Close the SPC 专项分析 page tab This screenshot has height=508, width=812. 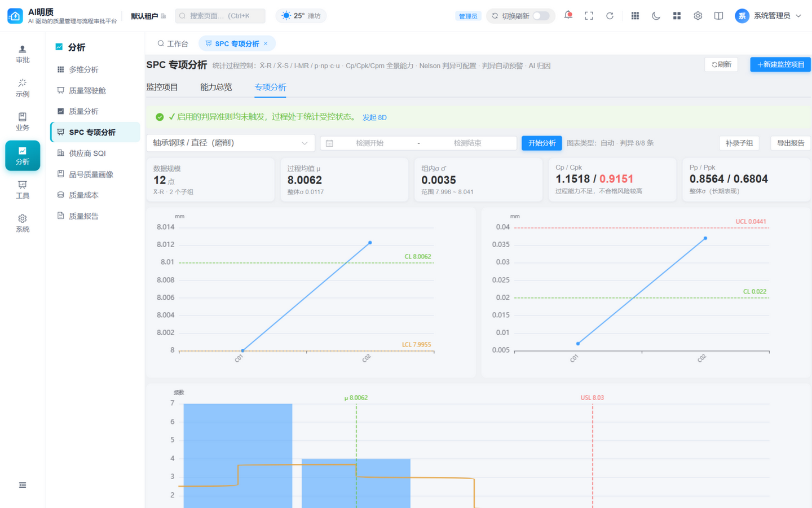266,43
